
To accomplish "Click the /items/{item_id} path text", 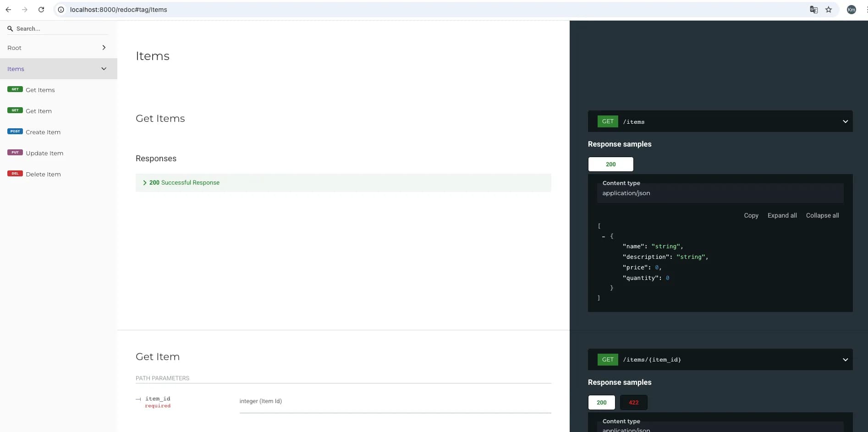I will (652, 360).
